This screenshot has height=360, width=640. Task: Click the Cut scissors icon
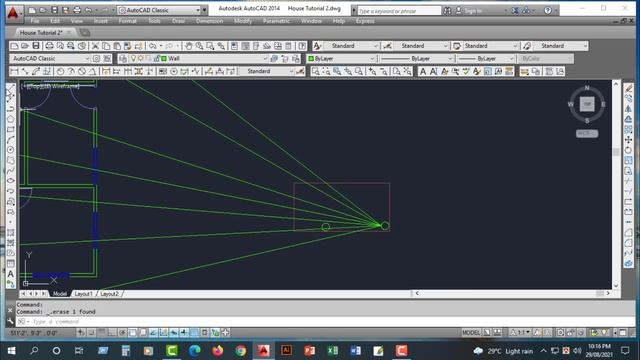click(96, 46)
